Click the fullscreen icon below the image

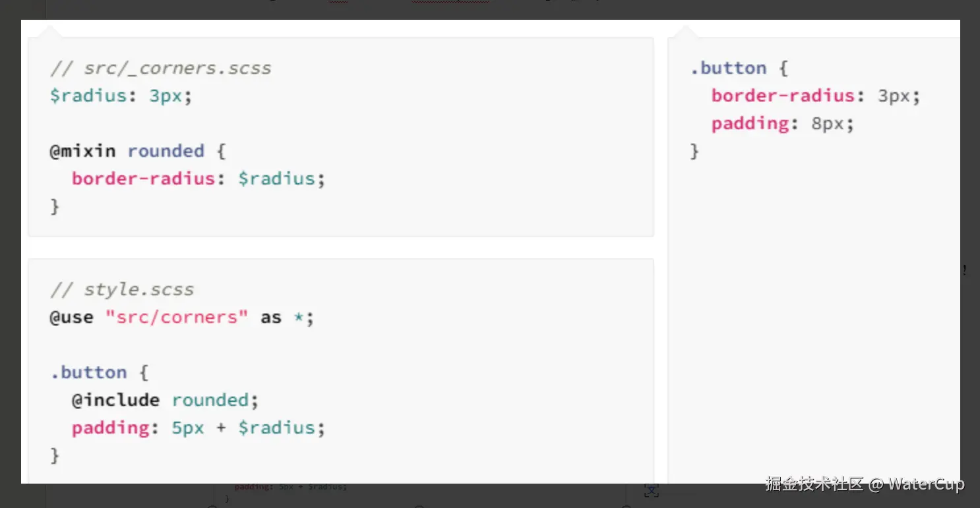651,490
